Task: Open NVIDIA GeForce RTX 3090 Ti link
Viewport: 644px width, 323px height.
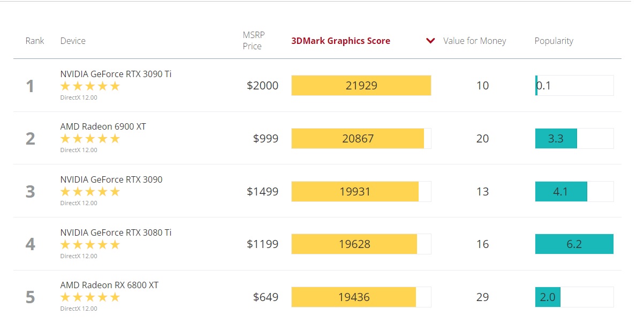Action: pos(116,74)
